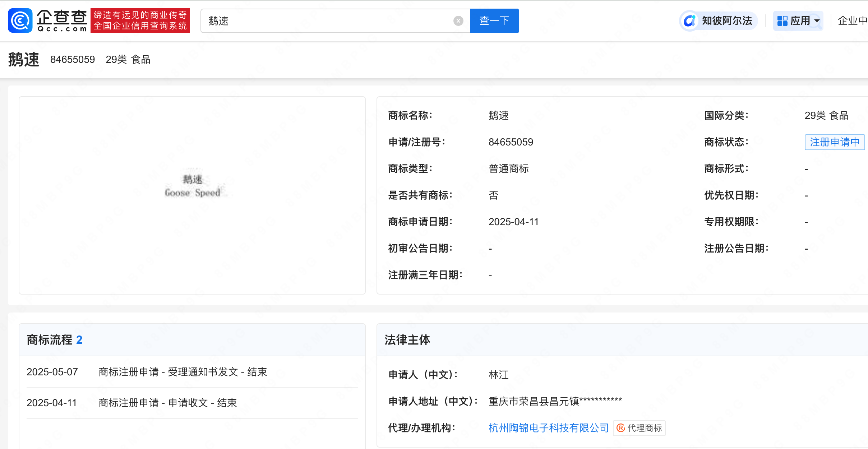868x449 pixels.
Task: Click the 注册申请中 status tag
Action: (834, 142)
